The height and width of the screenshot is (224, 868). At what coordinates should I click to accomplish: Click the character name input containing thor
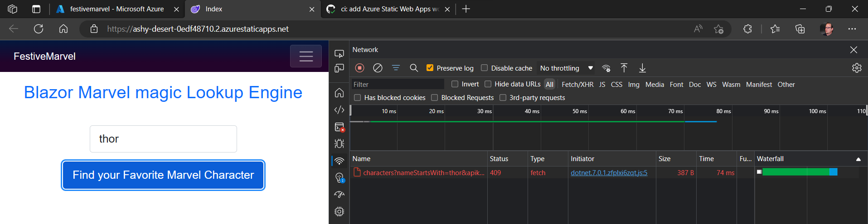tap(163, 139)
